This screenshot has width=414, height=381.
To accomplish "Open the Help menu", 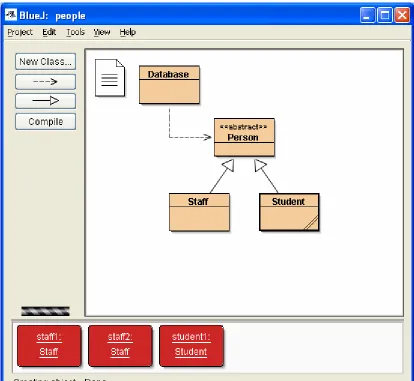I will tap(128, 32).
